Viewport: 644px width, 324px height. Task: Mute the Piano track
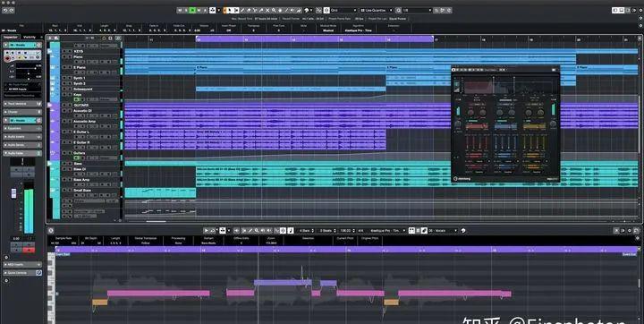click(64, 56)
